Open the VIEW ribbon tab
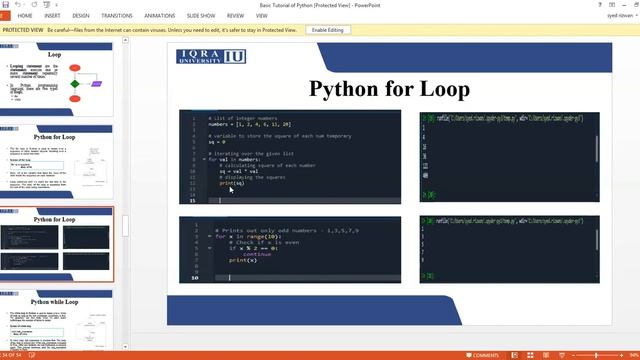Screen dimensions: 640x360 [262, 16]
